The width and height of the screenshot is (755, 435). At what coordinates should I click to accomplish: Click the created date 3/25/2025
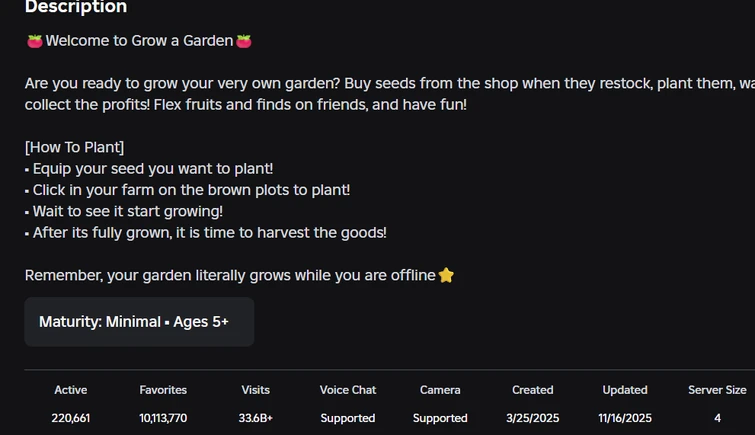pyautogui.click(x=533, y=418)
